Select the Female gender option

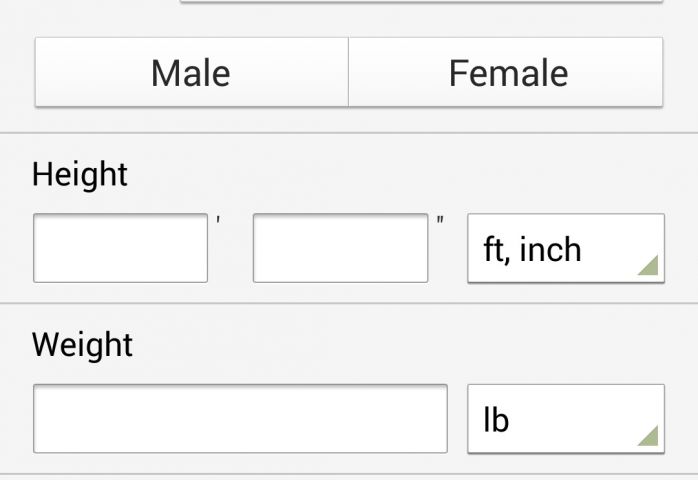tap(506, 72)
